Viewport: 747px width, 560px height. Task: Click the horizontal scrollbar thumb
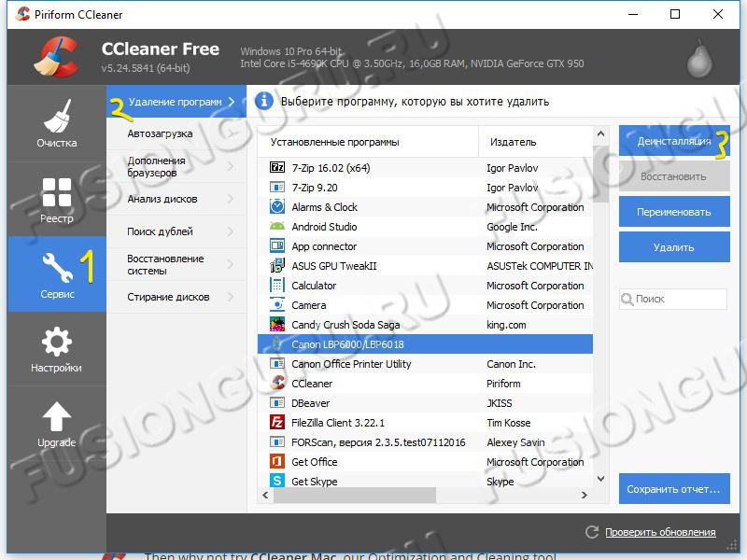click(355, 496)
